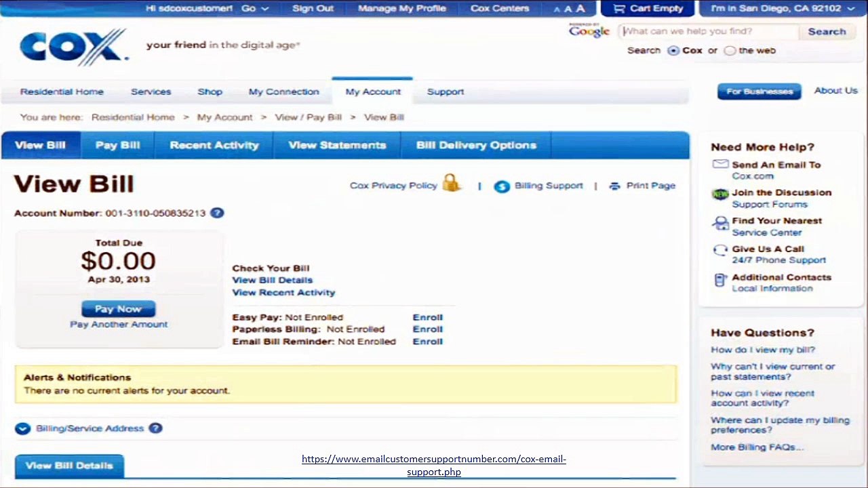Click Enroll for Email Bill Reminder
The image size is (868, 488).
coord(428,342)
